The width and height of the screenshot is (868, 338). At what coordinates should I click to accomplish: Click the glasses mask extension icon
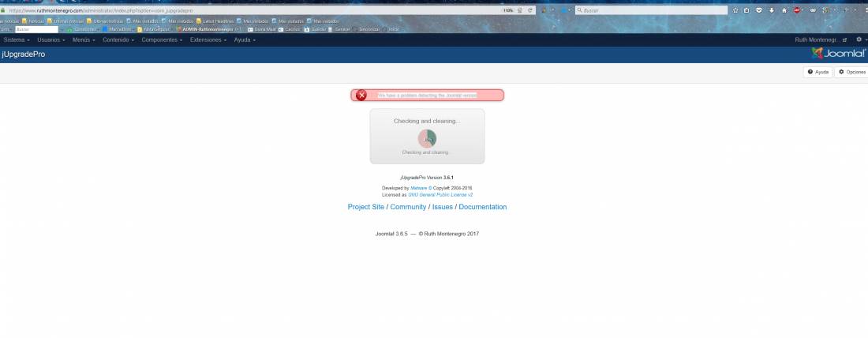pos(814,10)
